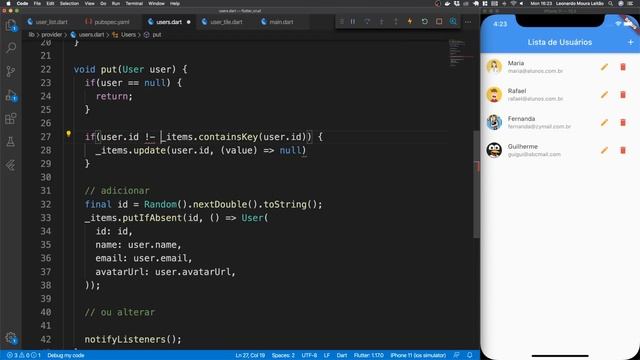
Task: Click the feedback icon in status bar
Action: pyautogui.click(x=456, y=355)
